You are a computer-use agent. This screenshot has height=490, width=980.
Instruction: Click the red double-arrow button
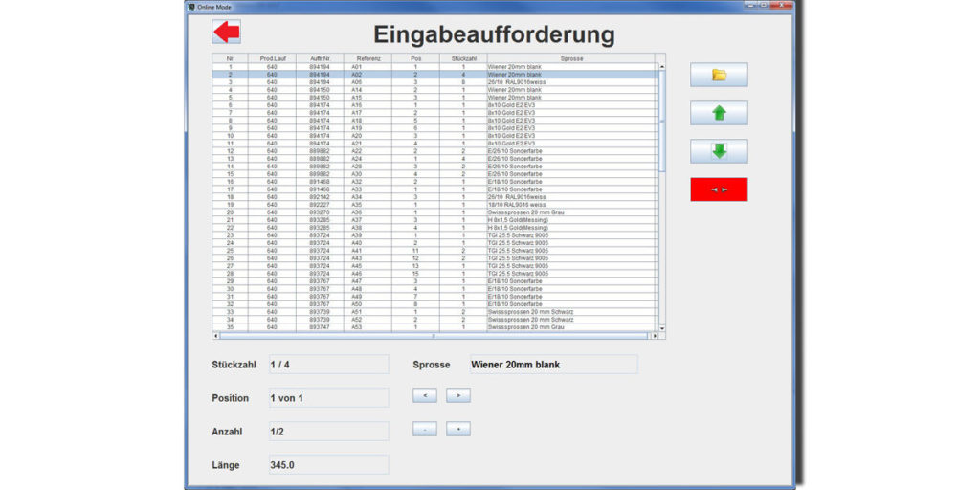click(x=719, y=189)
